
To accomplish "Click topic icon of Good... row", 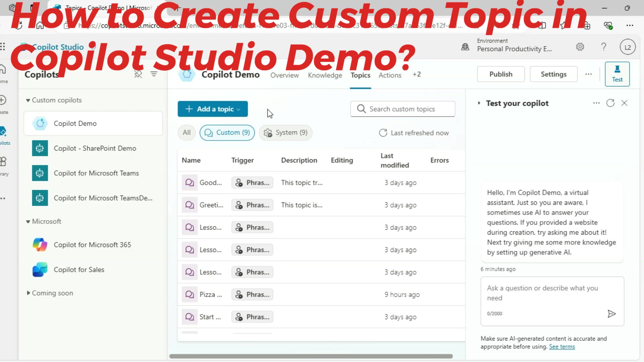I will coord(190,183).
